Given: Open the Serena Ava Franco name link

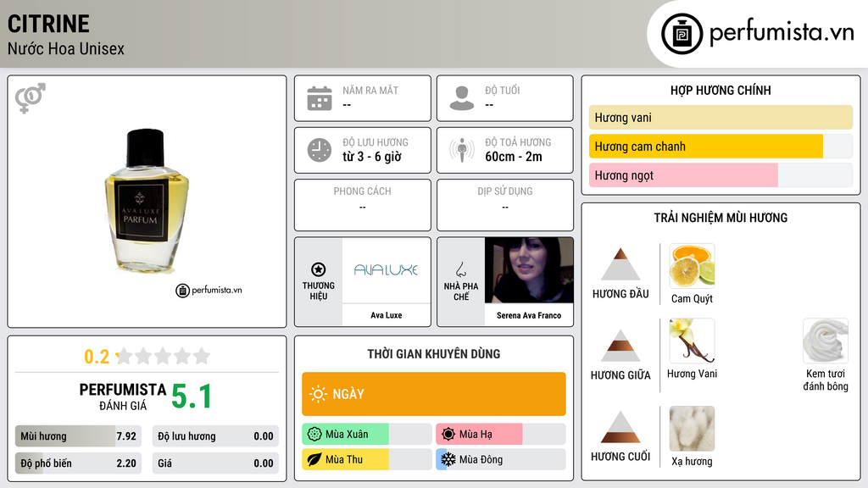Looking at the screenshot, I should 529,315.
